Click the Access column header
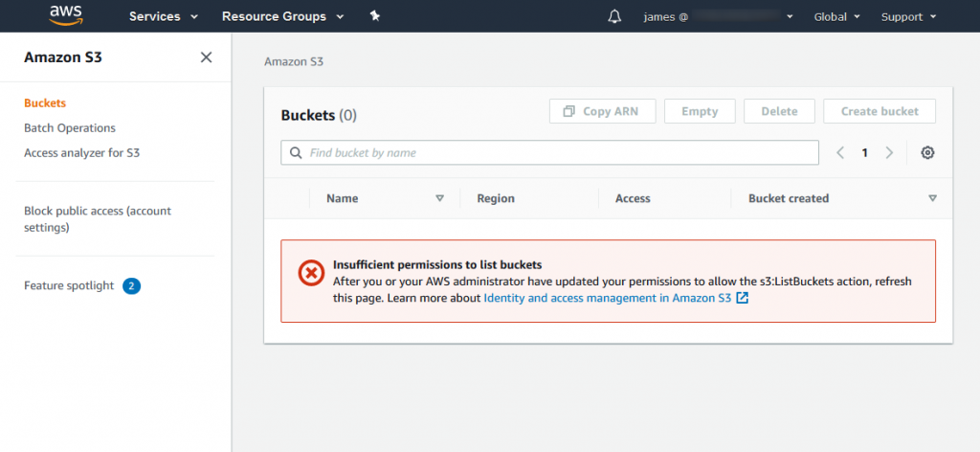This screenshot has height=452, width=980. click(x=633, y=198)
